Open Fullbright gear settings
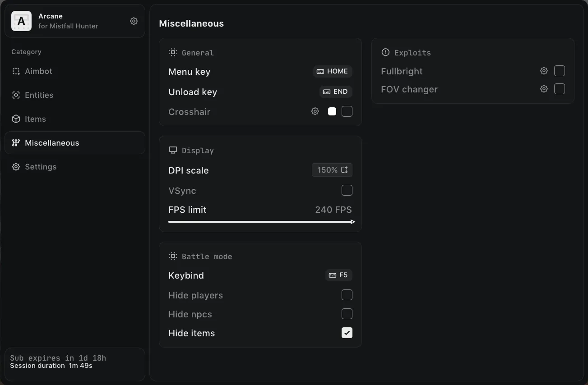The height and width of the screenshot is (385, 588). tap(544, 71)
